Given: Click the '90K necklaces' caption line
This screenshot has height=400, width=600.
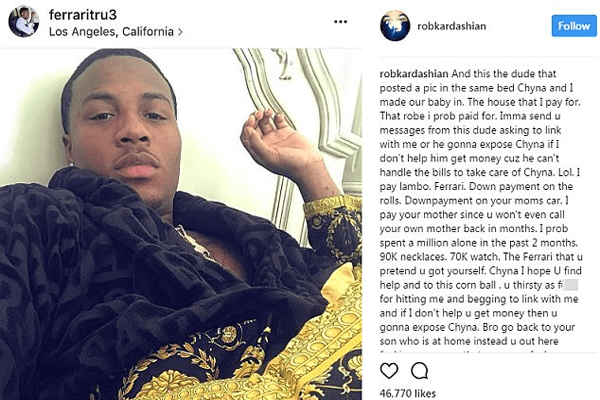Looking at the screenshot, I should tap(481, 257).
